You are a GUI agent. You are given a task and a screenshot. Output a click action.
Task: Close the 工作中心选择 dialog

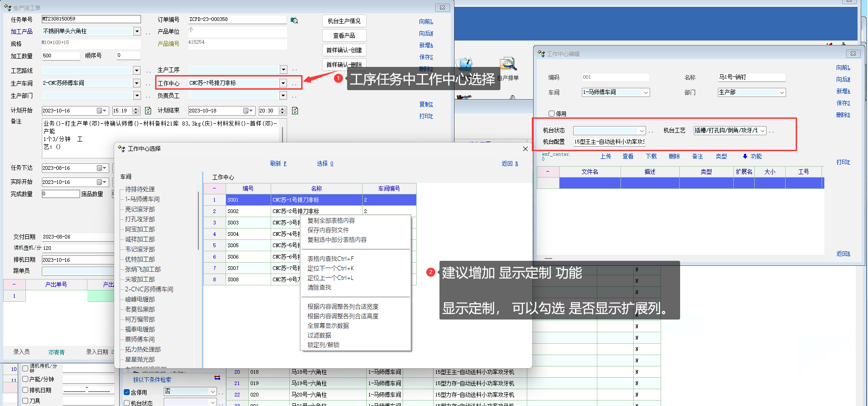click(x=525, y=149)
